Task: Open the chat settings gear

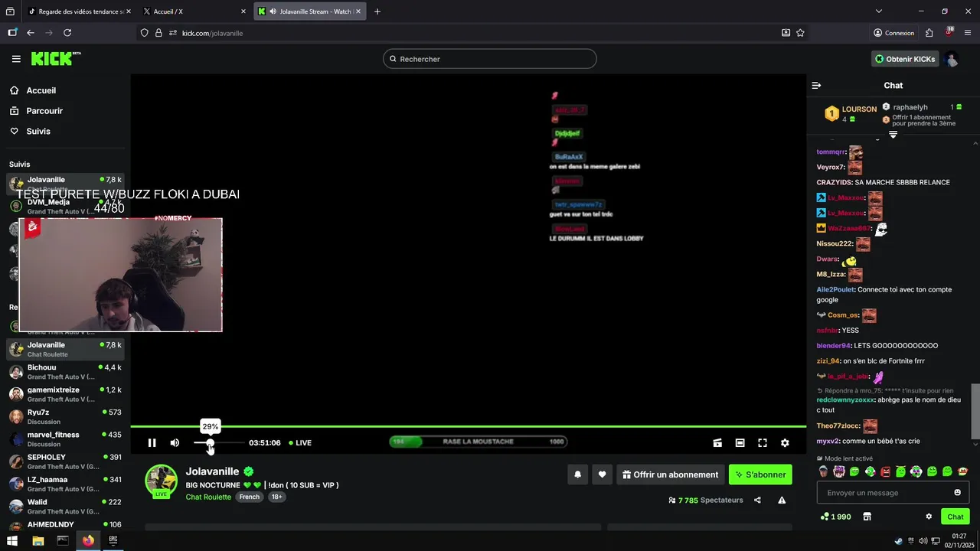Action: click(x=929, y=517)
